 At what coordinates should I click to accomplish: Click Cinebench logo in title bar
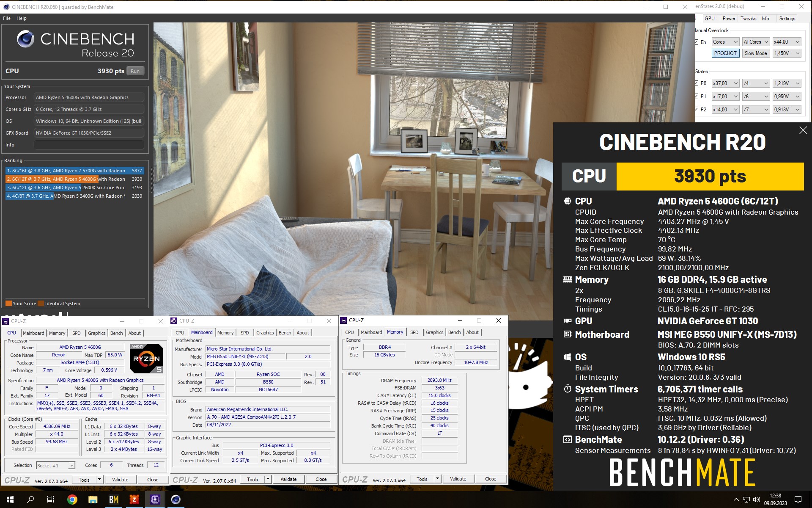[x=6, y=7]
